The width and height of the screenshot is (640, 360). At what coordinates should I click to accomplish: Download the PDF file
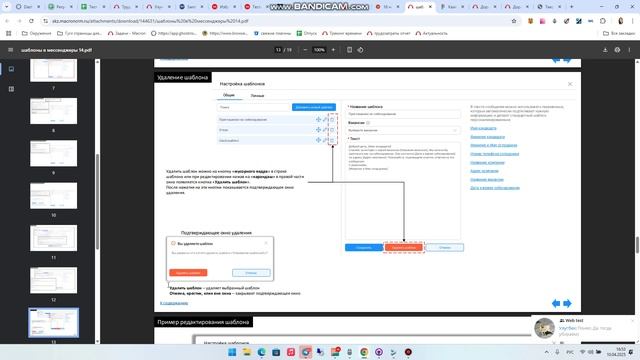(x=605, y=50)
